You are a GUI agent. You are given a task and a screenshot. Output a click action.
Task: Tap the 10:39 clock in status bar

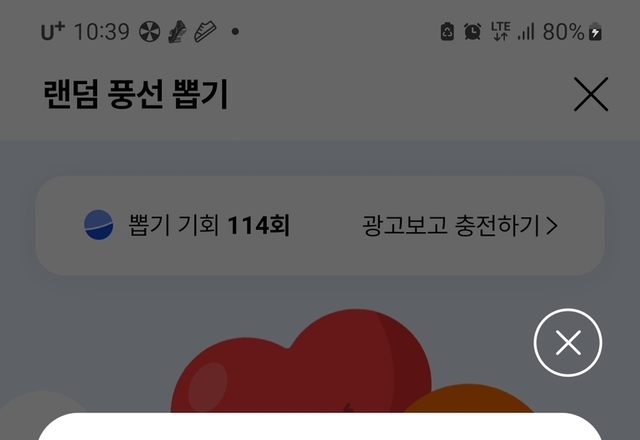click(x=102, y=31)
